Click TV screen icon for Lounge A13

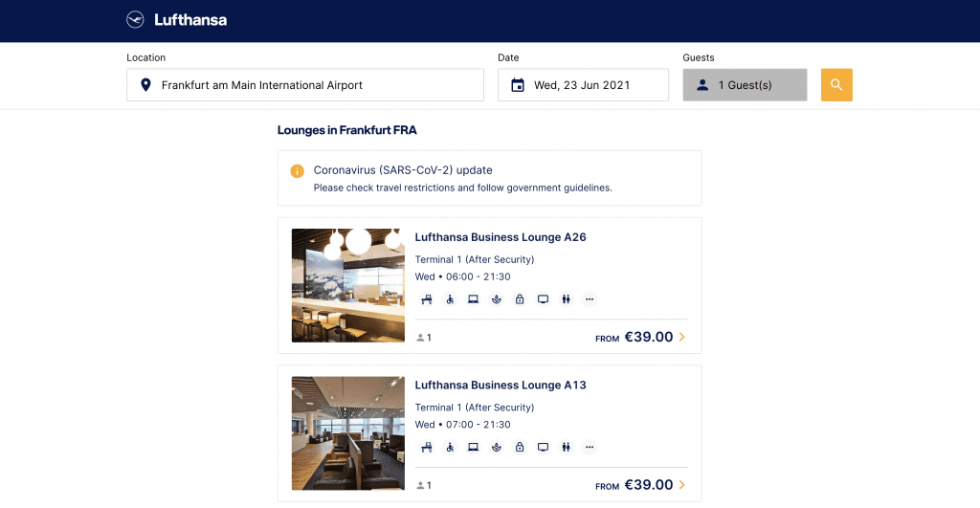click(x=544, y=448)
